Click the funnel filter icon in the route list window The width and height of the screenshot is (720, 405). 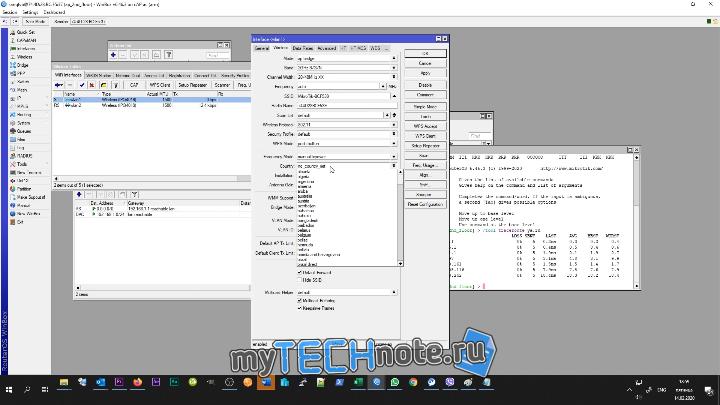[134, 195]
